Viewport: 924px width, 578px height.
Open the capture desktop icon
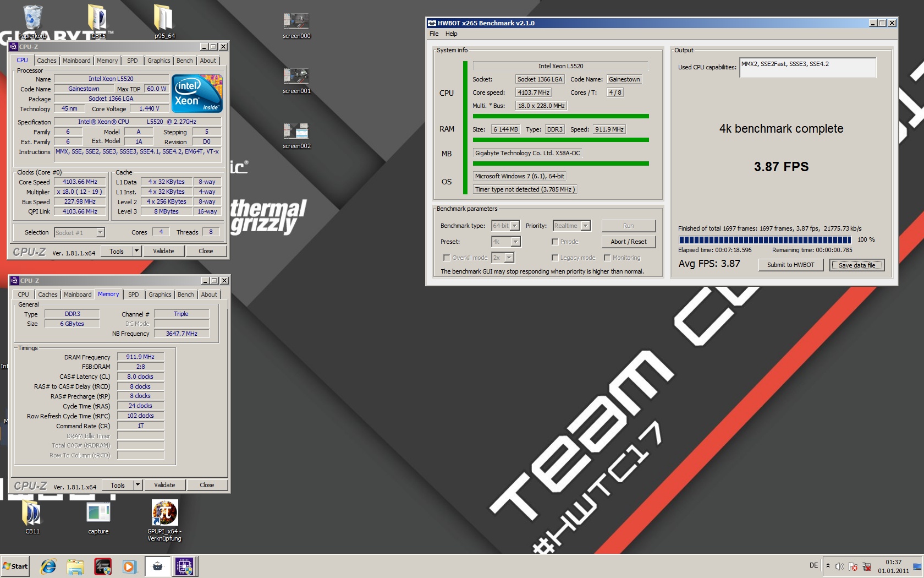click(x=98, y=517)
